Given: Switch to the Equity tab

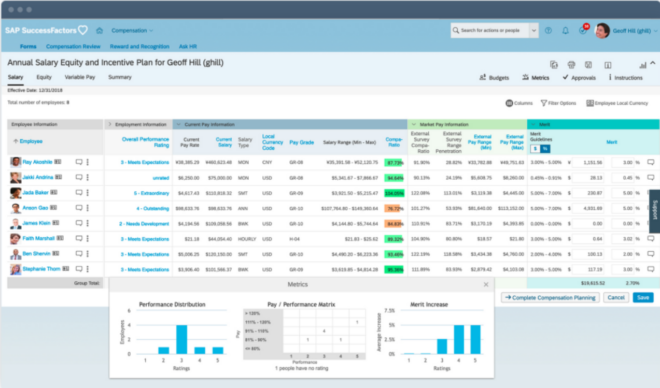Looking at the screenshot, I should pyautogui.click(x=44, y=77).
